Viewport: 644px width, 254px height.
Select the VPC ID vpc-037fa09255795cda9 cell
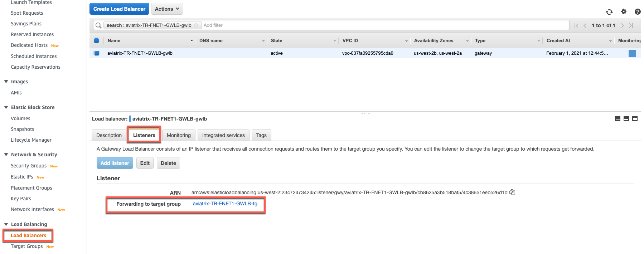coord(368,53)
